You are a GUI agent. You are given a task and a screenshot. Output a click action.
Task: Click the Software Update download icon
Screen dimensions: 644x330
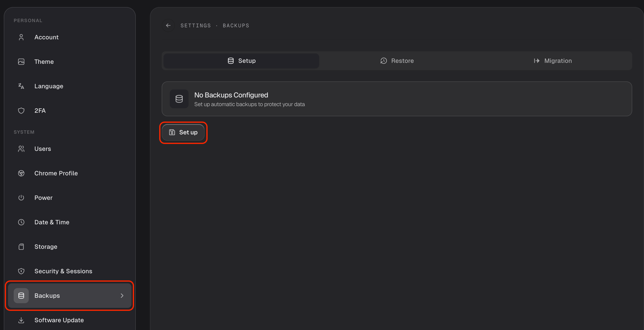click(x=21, y=320)
